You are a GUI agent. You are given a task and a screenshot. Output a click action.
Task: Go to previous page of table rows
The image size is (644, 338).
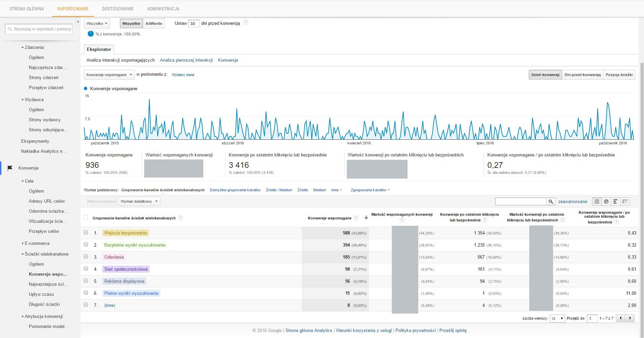pos(621,318)
